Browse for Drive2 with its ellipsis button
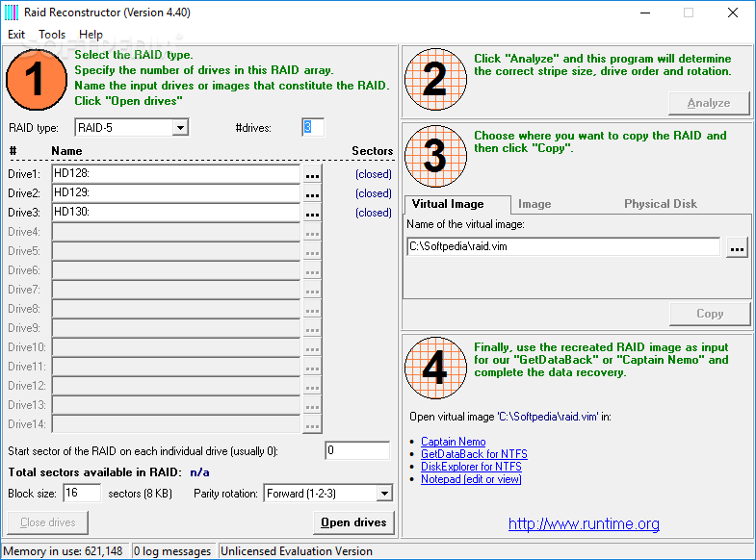756x560 pixels. point(312,193)
